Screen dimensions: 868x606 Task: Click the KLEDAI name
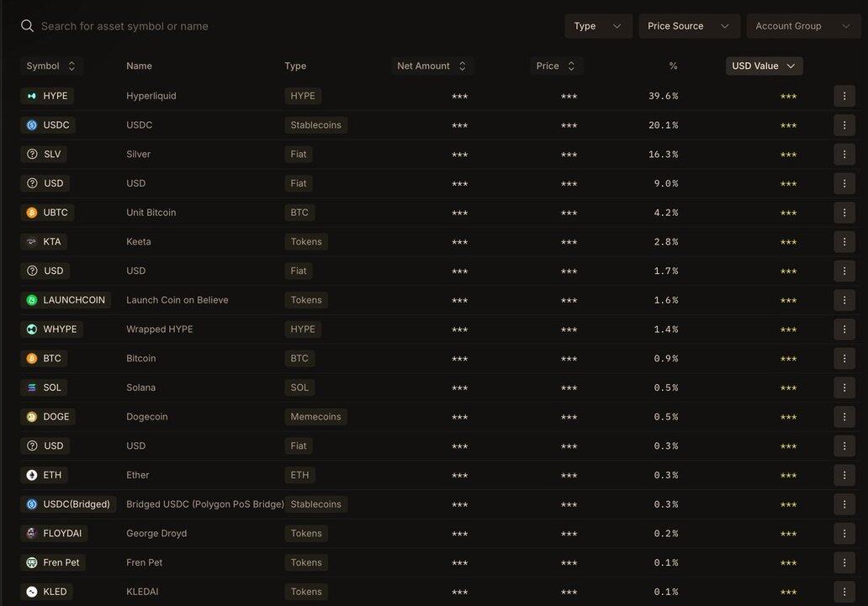click(142, 592)
